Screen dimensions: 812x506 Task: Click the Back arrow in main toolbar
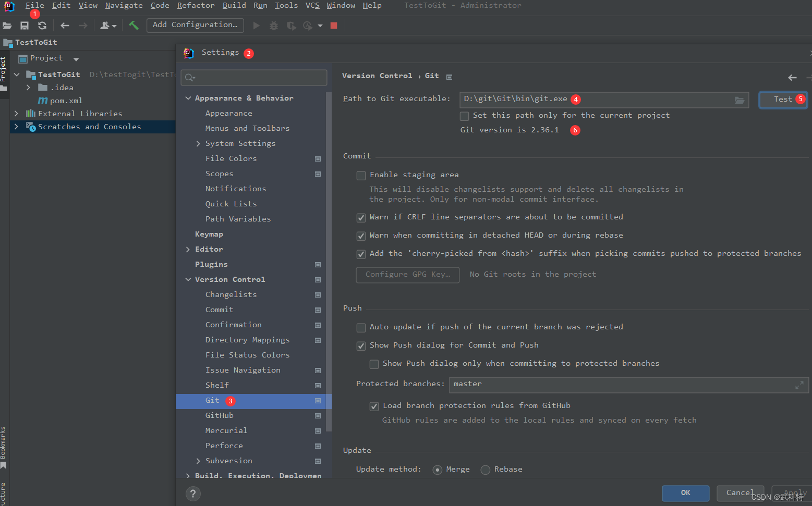(65, 26)
